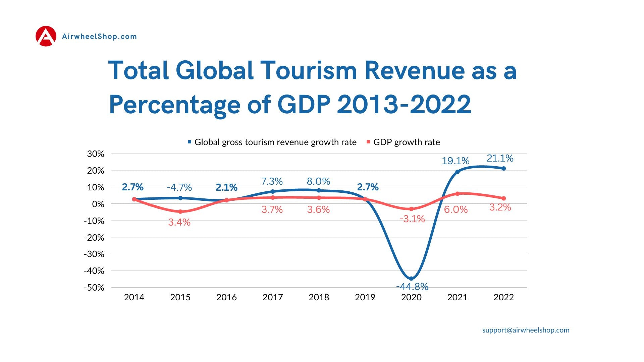Click the support@airwheelshop.com email link
The height and width of the screenshot is (362, 644).
point(526,330)
